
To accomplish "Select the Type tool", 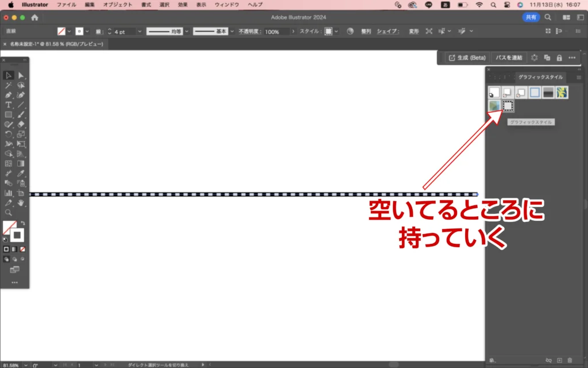I will point(9,105).
